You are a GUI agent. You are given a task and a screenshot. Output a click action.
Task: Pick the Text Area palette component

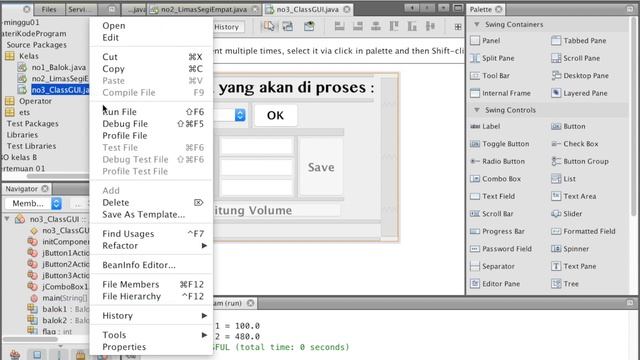coord(573,196)
